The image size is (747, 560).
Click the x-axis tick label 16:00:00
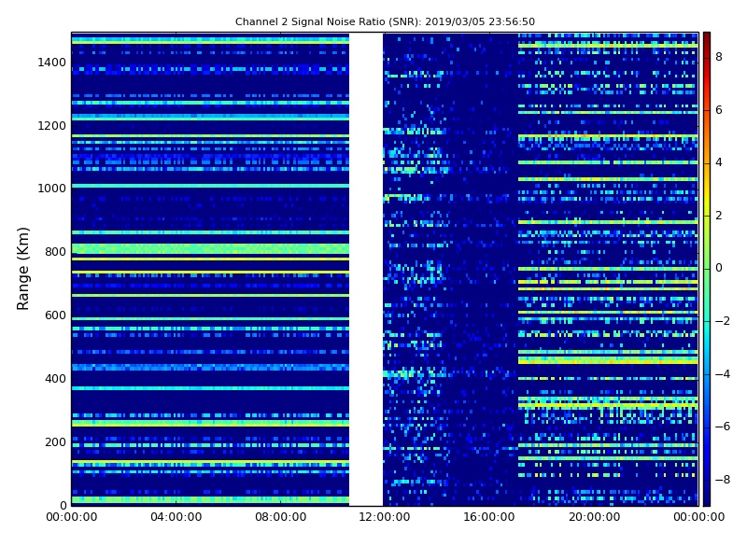(489, 517)
